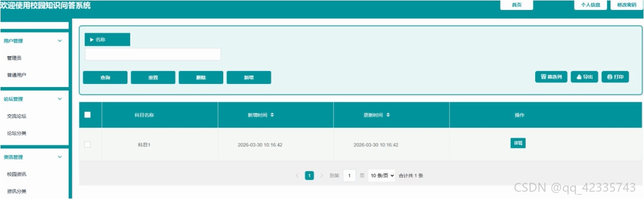
Task: Open the 首页 top navigation tab
Action: click(x=517, y=5)
